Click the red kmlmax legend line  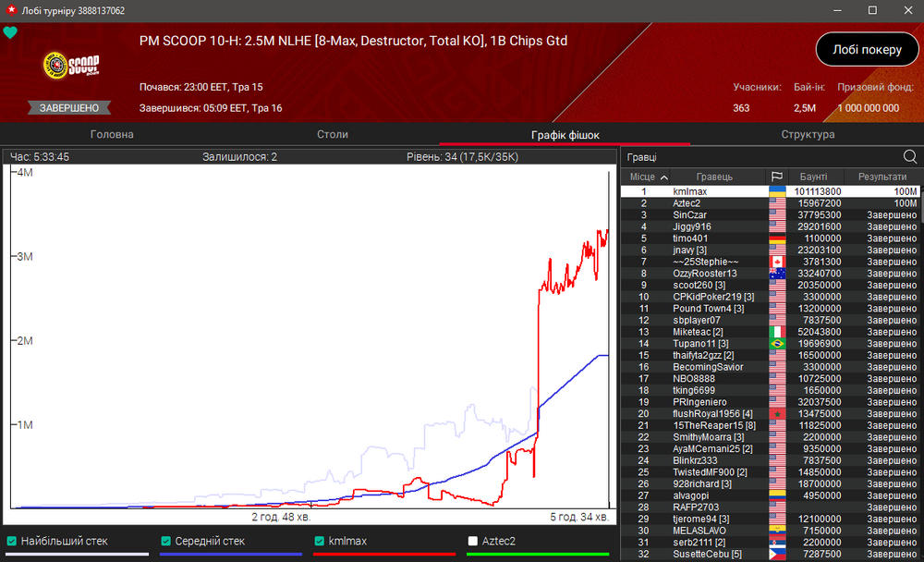(x=384, y=554)
